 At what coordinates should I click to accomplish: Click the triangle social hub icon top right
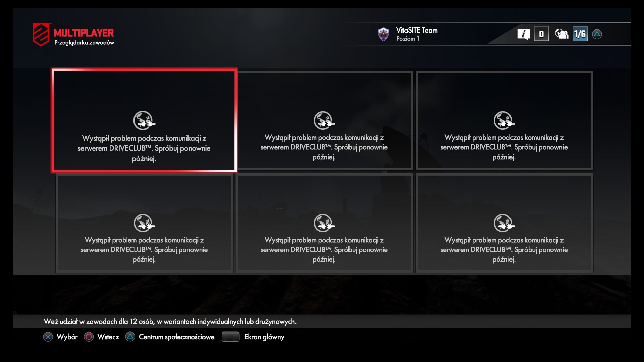click(x=597, y=34)
